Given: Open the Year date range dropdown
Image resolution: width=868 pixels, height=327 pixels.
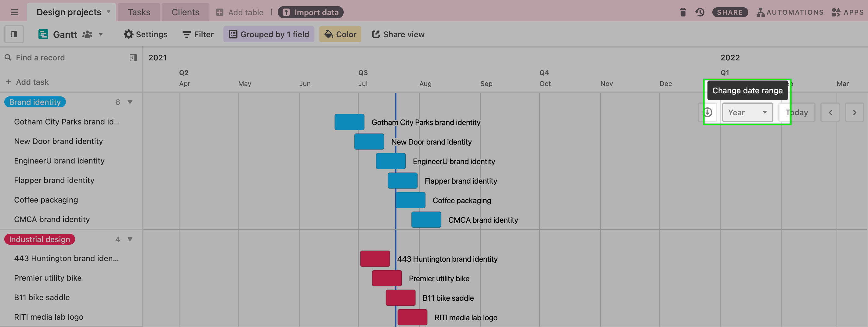Looking at the screenshot, I should (747, 113).
